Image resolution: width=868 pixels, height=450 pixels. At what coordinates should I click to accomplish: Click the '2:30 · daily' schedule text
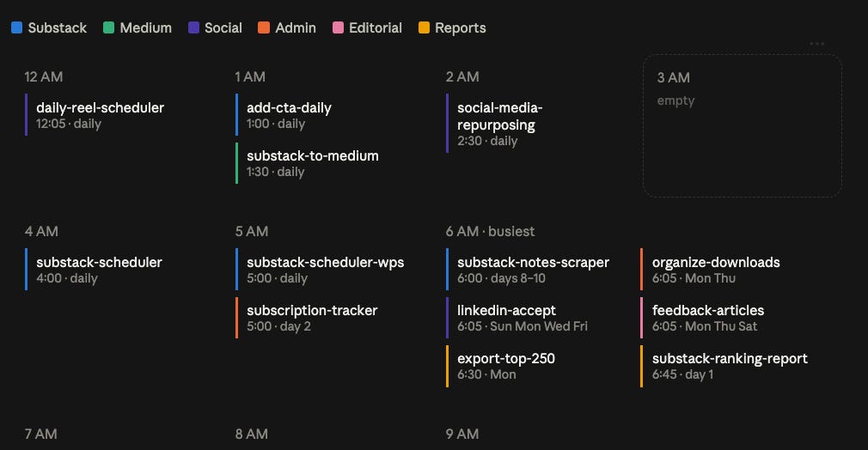[x=487, y=141]
